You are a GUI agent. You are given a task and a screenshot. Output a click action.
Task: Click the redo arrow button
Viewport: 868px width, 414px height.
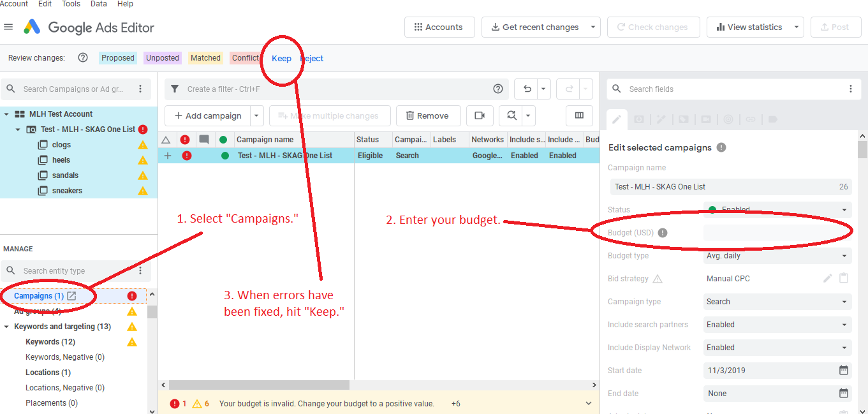(568, 89)
